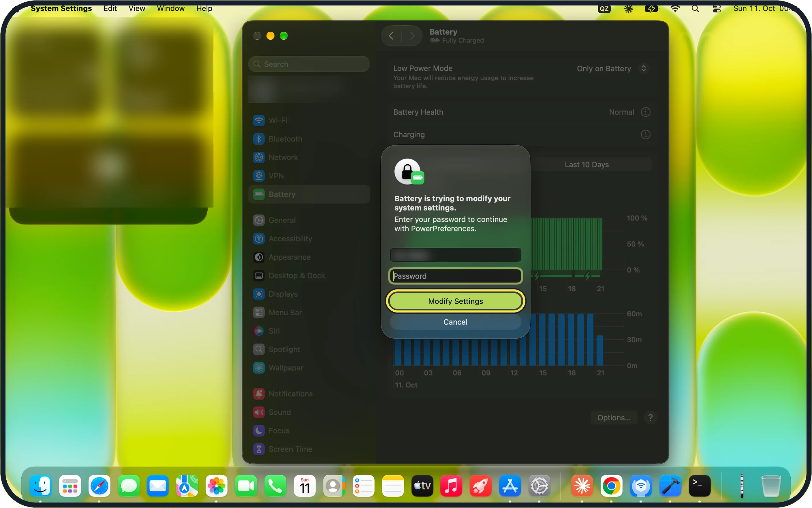The width and height of the screenshot is (812, 508).
Task: Open Wi-Fi settings in the sidebar
Action: click(309, 120)
